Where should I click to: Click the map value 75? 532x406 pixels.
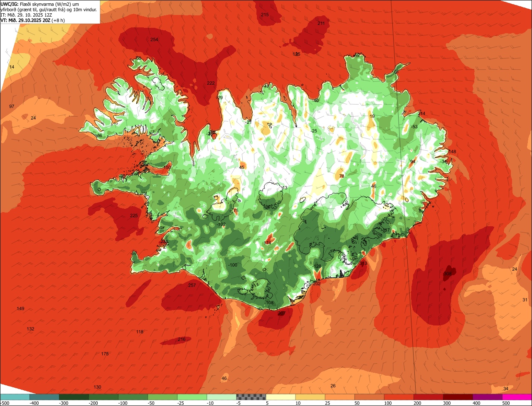coord(236,211)
